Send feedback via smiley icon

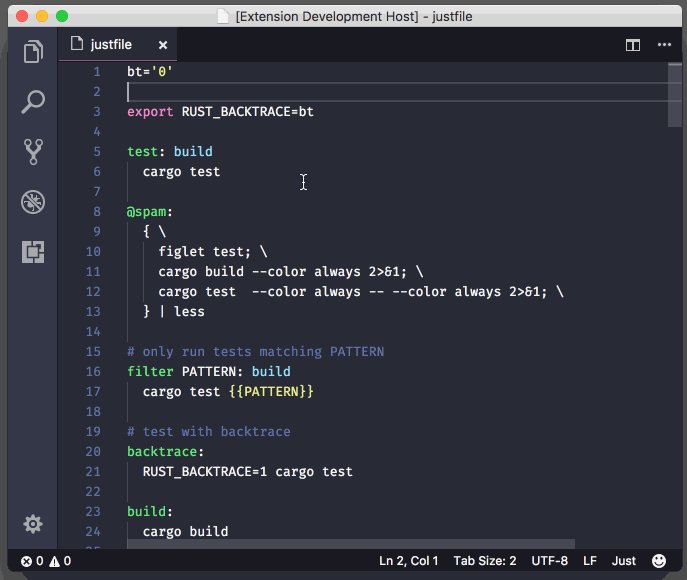point(659,561)
